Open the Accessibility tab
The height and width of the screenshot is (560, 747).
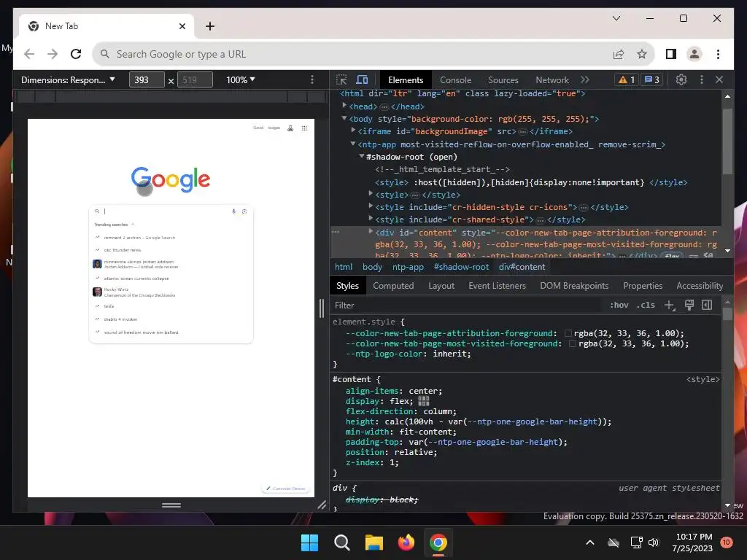pos(700,286)
